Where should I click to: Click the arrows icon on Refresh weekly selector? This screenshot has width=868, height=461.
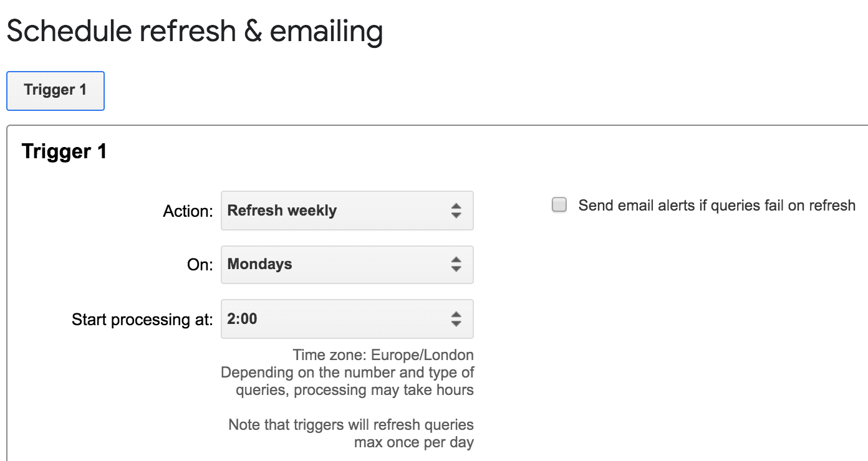point(456,211)
